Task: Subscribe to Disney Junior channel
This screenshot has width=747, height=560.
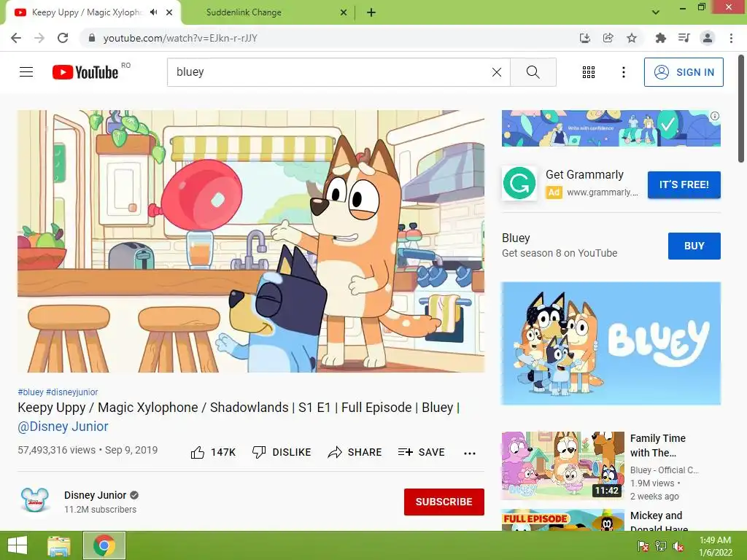Action: click(444, 502)
